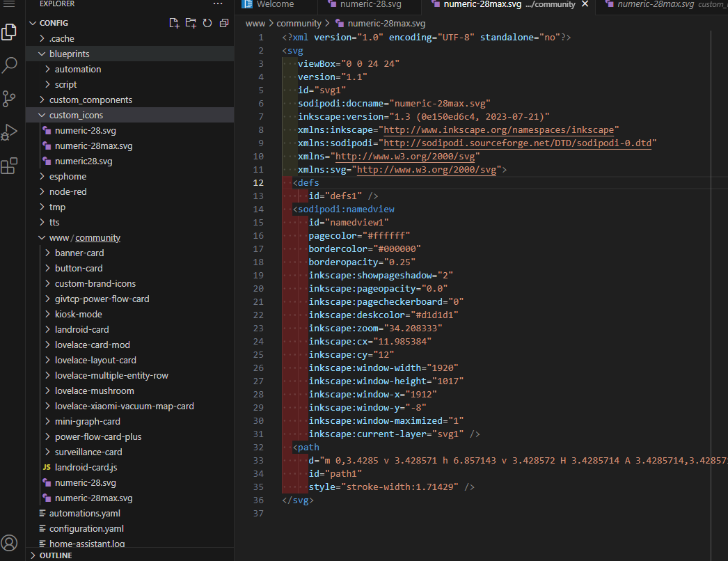Viewport: 728px width, 561px height.
Task: Open the Search view icon
Action: click(10, 65)
